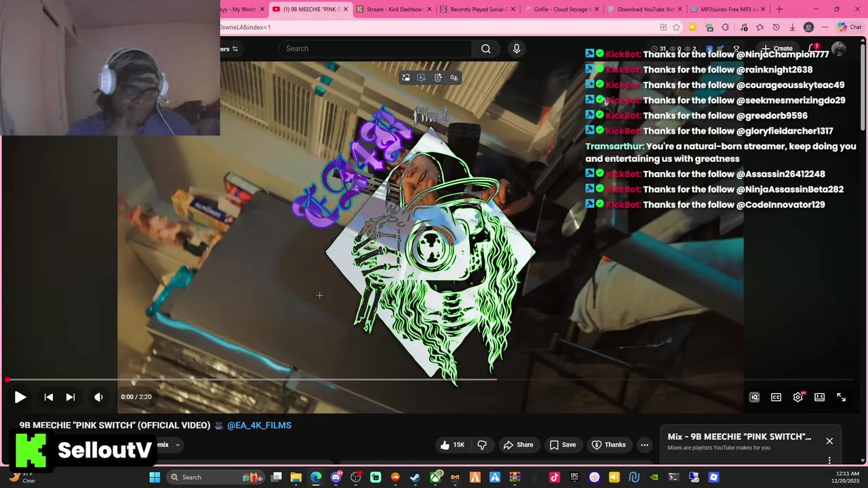The height and width of the screenshot is (488, 868).
Task: Toggle closed captions on the player
Action: pos(776,397)
